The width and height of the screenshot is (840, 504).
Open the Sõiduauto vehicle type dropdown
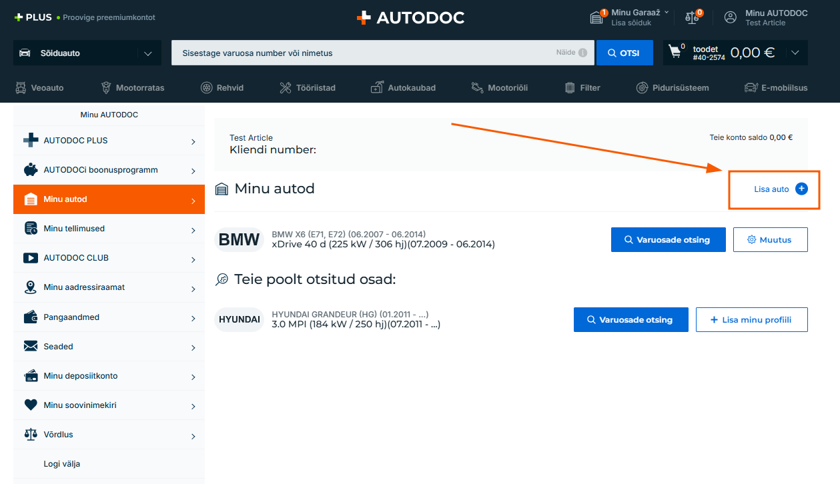click(87, 53)
